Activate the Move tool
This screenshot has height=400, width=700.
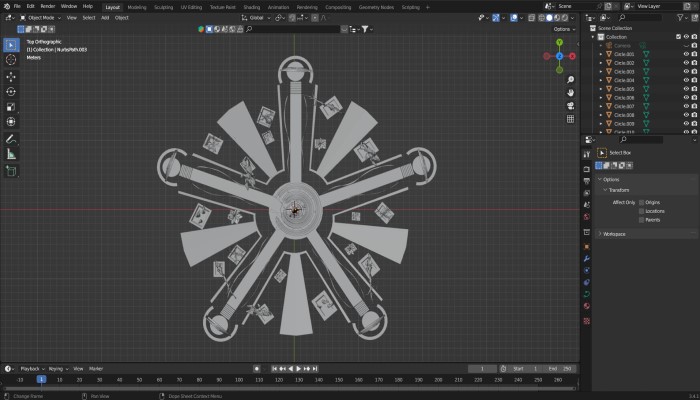pos(11,76)
